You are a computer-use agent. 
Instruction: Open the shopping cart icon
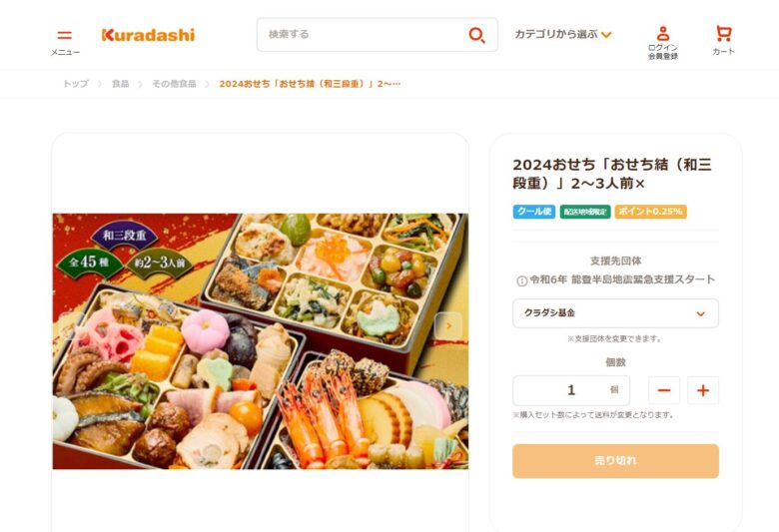pyautogui.click(x=723, y=33)
